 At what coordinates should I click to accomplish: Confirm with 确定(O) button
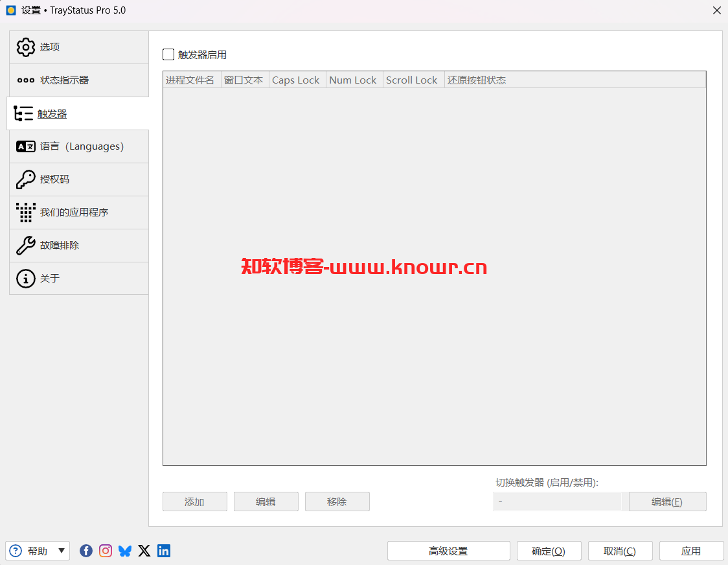[x=549, y=551]
